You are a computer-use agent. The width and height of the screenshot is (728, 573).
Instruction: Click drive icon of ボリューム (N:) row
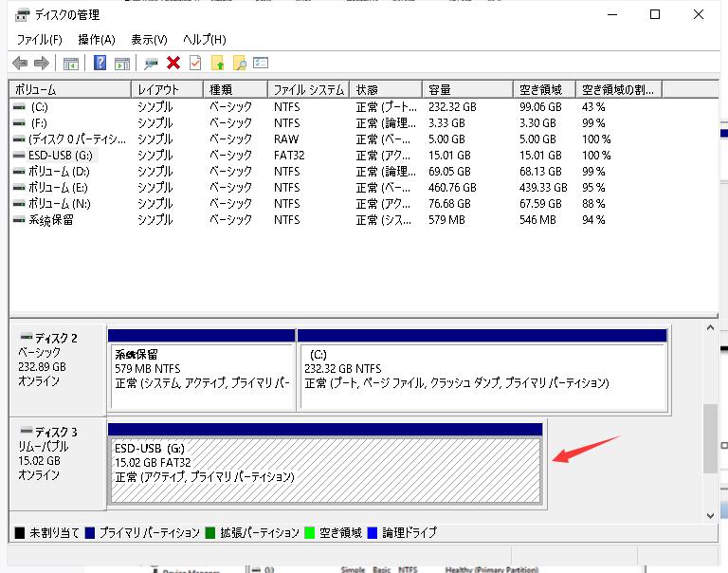point(19,204)
